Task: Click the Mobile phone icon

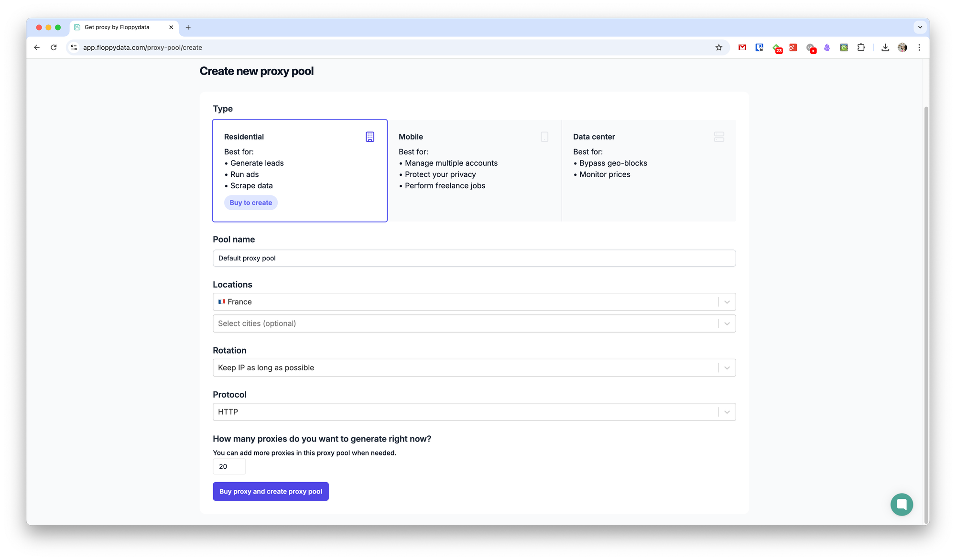Action: (x=544, y=137)
